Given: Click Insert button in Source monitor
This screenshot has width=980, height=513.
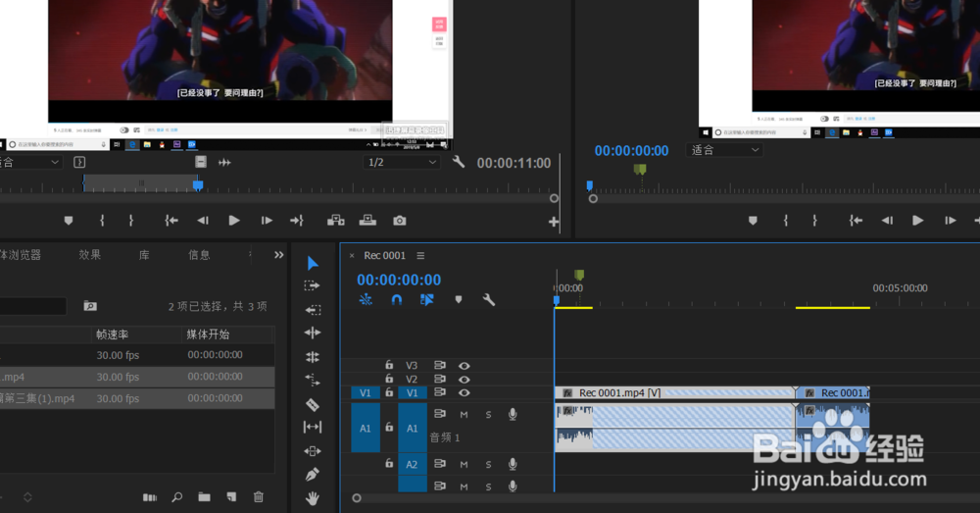Looking at the screenshot, I should point(335,221).
